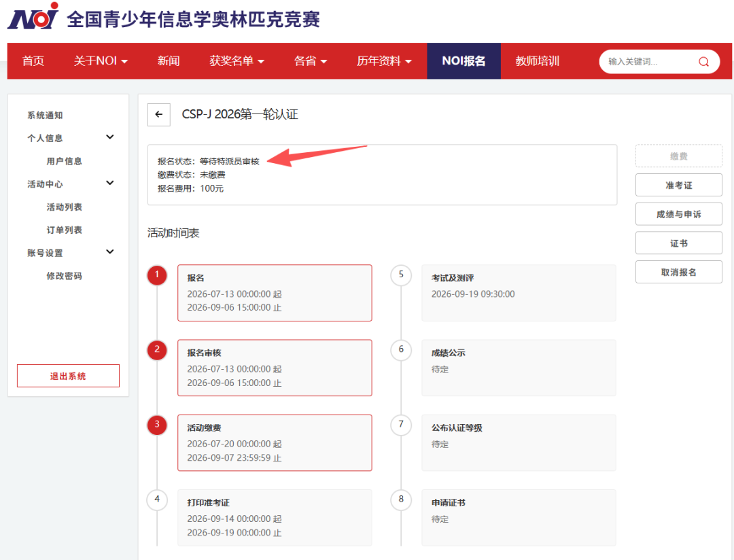Click the disabled 缴费 button
This screenshot has width=734, height=560.
(x=679, y=156)
